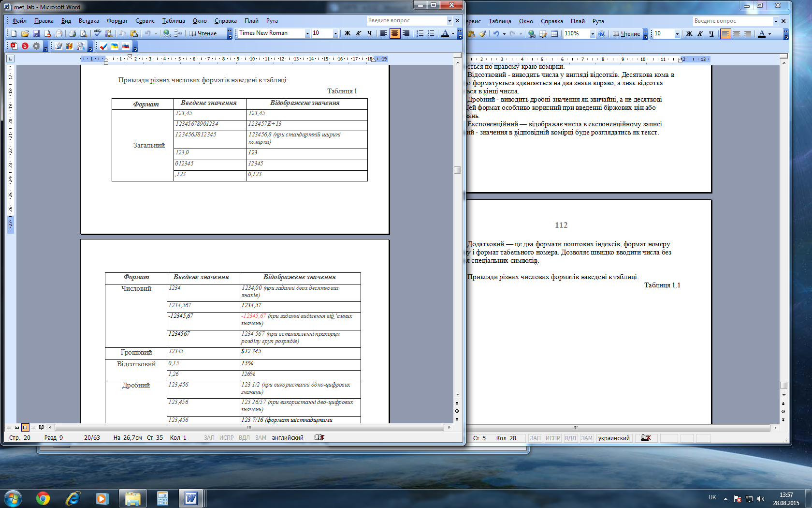The width and height of the screenshot is (812, 508).
Task: Open the Times New Roman font dropdown
Action: [307, 33]
